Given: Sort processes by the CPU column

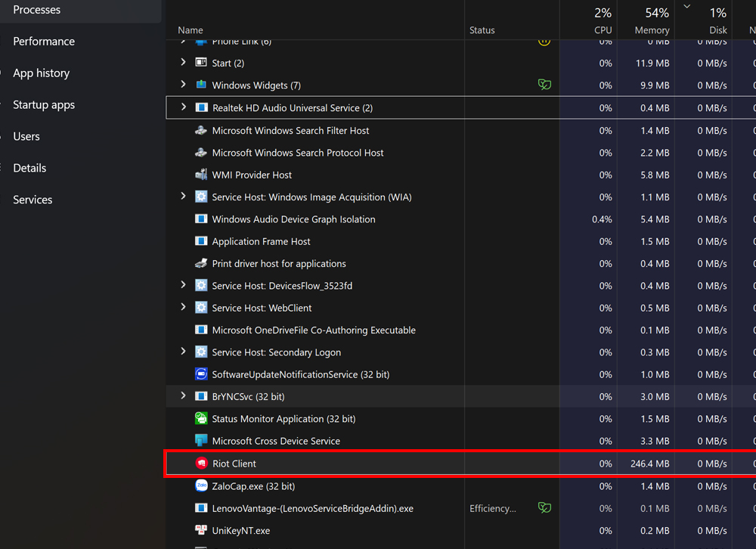Looking at the screenshot, I should [603, 30].
